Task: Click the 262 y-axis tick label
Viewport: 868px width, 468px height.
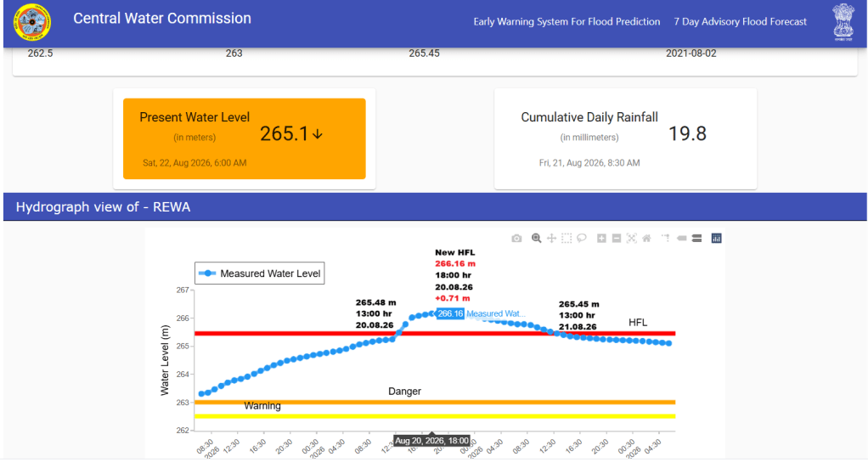Action: [x=183, y=431]
